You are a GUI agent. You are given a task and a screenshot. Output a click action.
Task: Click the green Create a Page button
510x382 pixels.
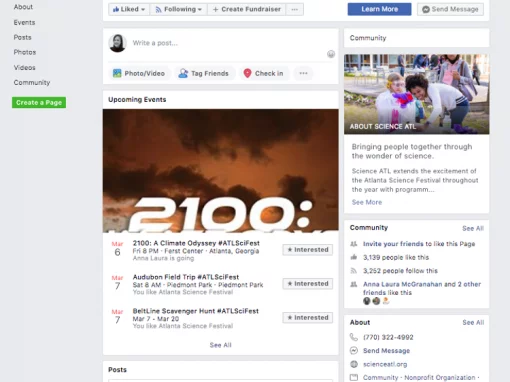coord(39,102)
